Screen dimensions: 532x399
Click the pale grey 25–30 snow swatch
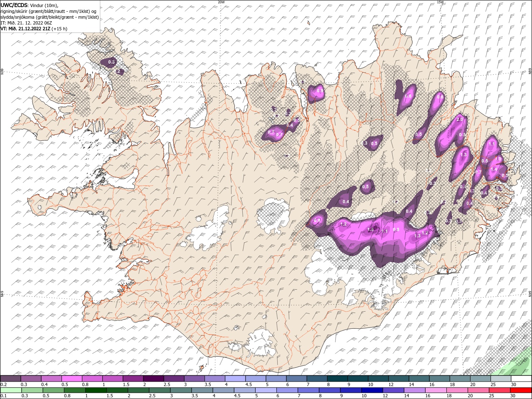click(x=500, y=379)
